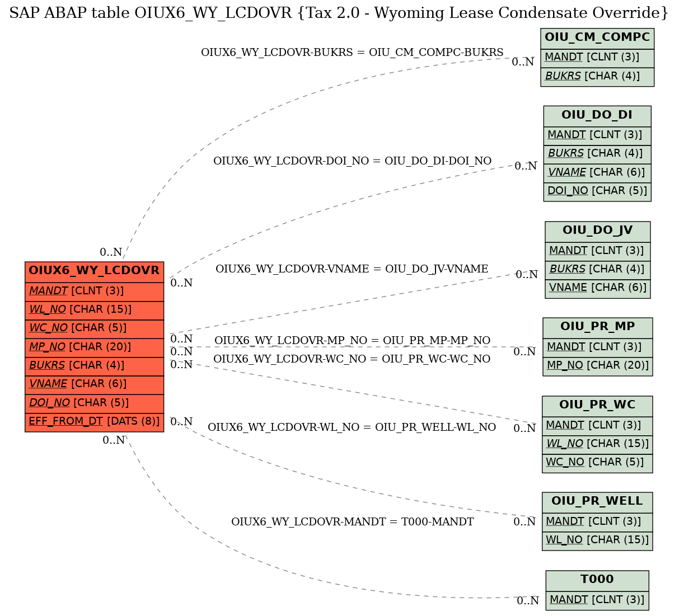
Task: Select the WC_NO [CHAR (5)] field in OIUX6_WY_LCDOVR
Action: (94, 328)
